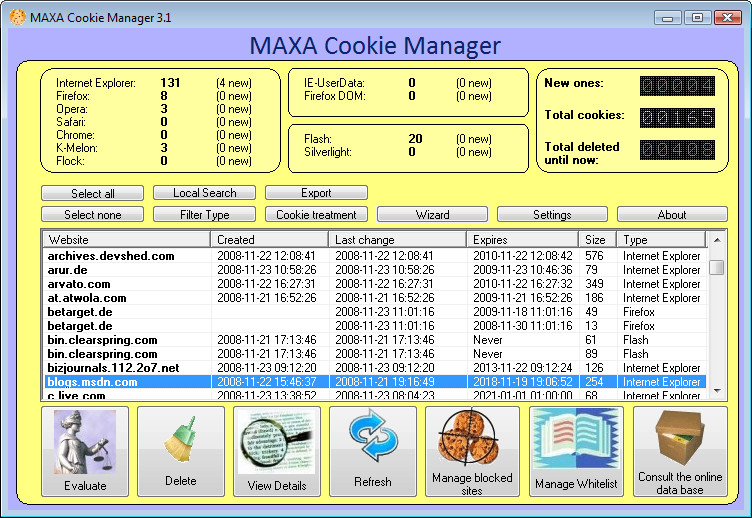Click the IE-UserData label

[x=334, y=82]
